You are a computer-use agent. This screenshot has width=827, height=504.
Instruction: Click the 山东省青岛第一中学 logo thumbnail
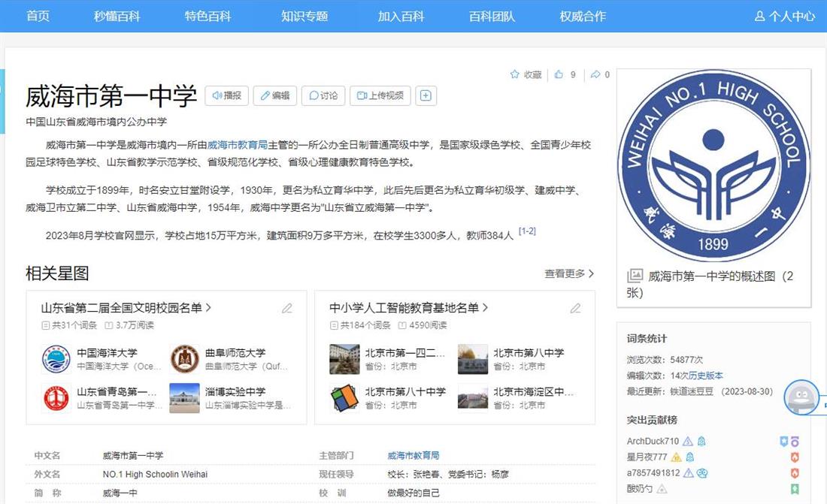click(56, 398)
